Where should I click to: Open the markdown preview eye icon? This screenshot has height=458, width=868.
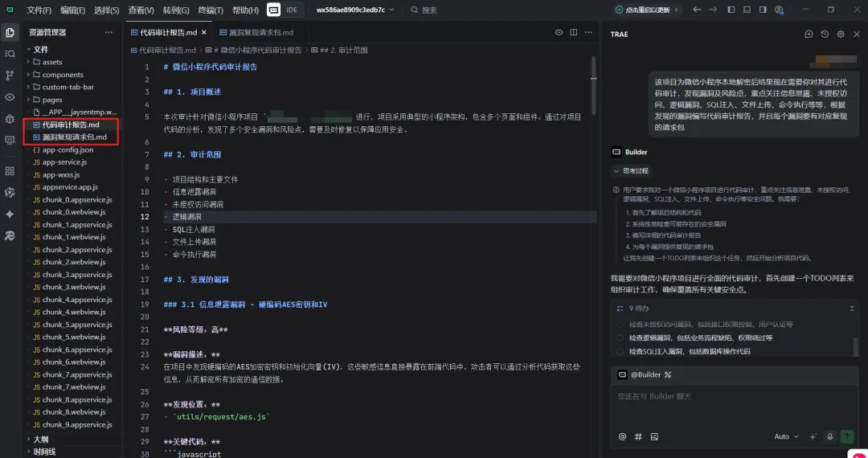(559, 33)
